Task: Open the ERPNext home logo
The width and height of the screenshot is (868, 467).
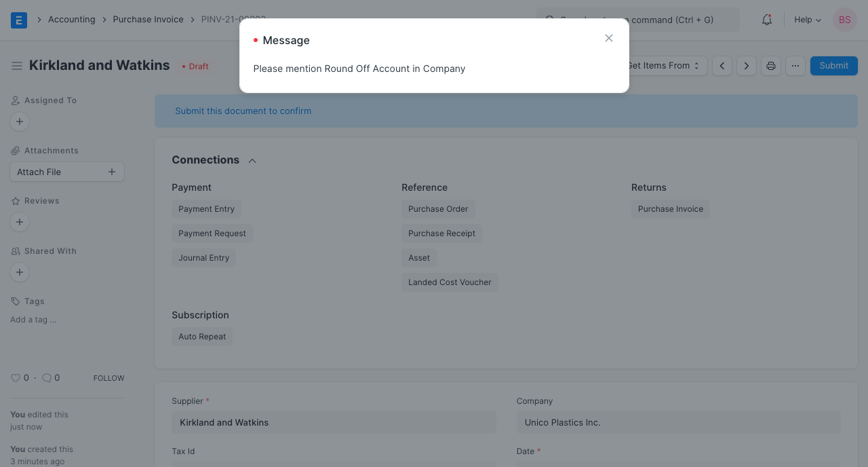Action: (19, 19)
